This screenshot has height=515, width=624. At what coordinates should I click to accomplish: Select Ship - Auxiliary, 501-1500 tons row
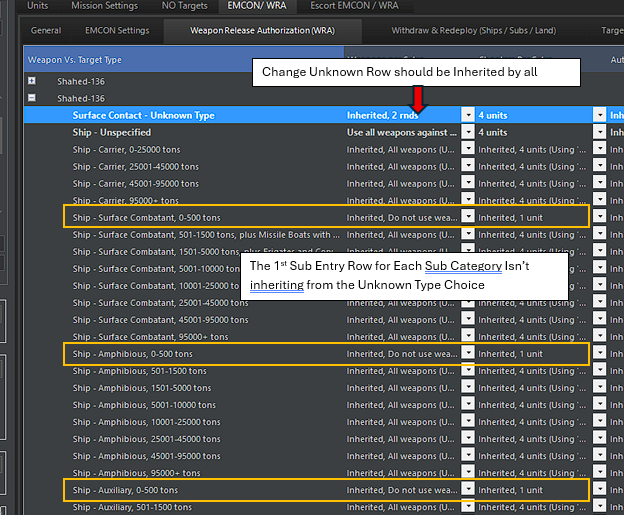(x=324, y=507)
